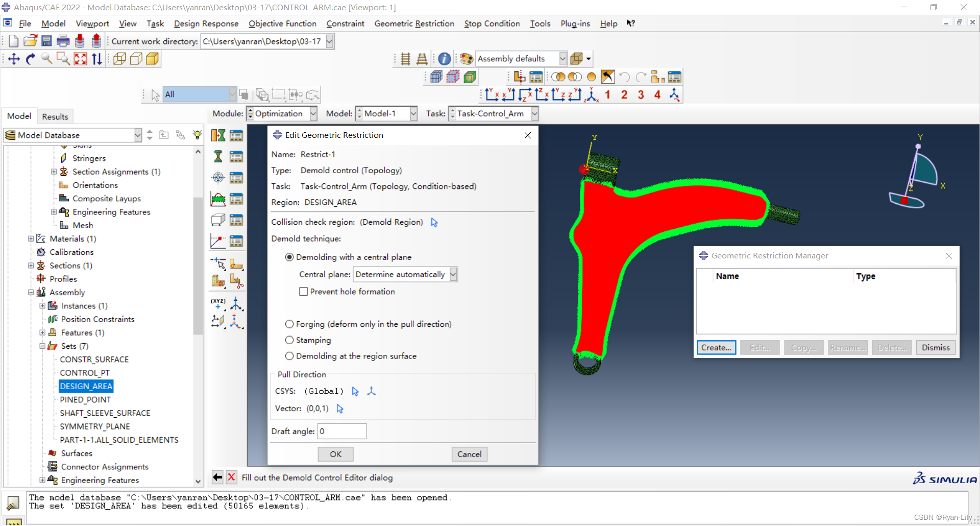Viewport: 980px width, 526px height.
Task: Pick the Collision check region arrow
Action: tap(434, 223)
